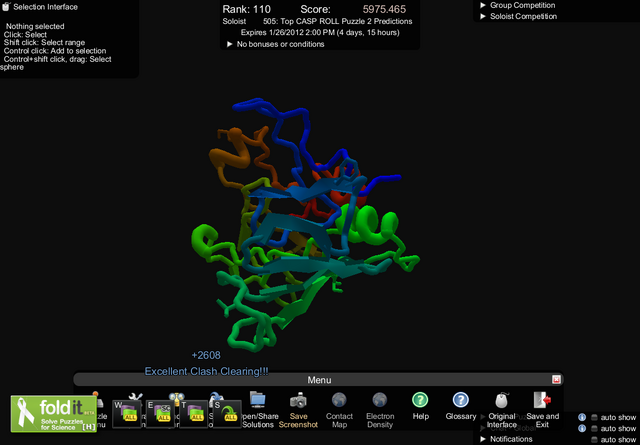This screenshot has height=445, width=640.
Task: Click info icon beside second auto show
Action: coord(582,428)
